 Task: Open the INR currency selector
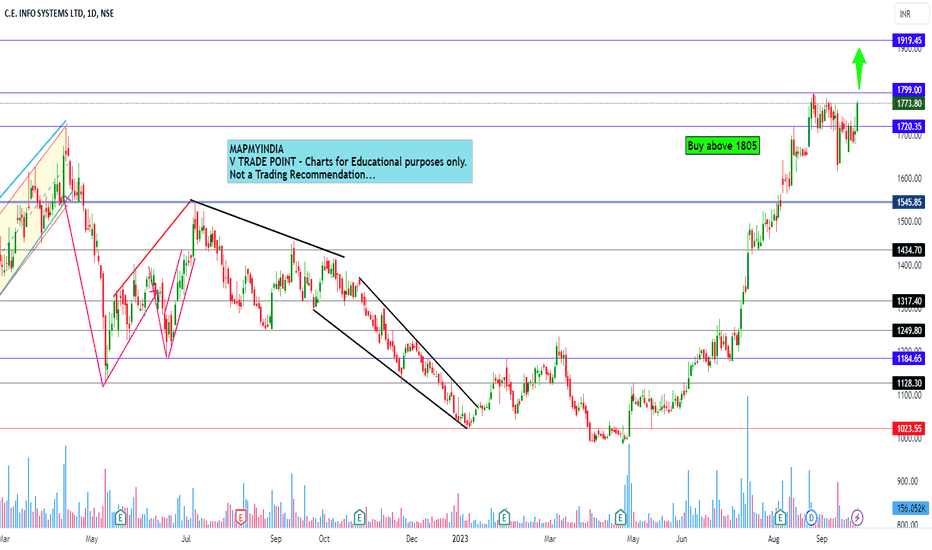[911, 14]
